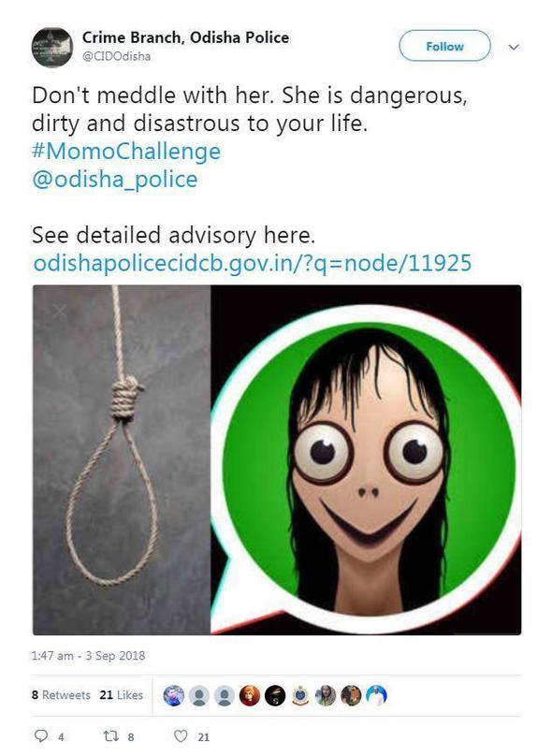552x756 pixels.
Task: Open the #MomoChallenge hashtag
Action: pos(126,152)
